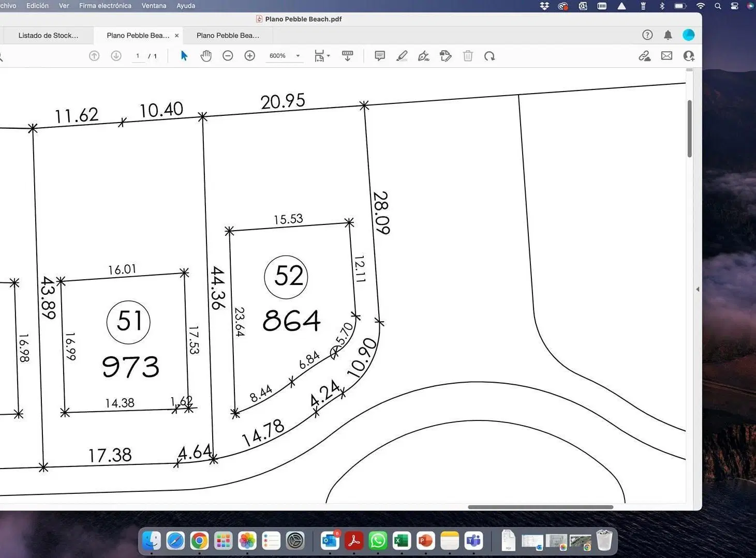Click the dimension 17.38 label
Viewport: 756px width, 558px height.
click(x=110, y=455)
